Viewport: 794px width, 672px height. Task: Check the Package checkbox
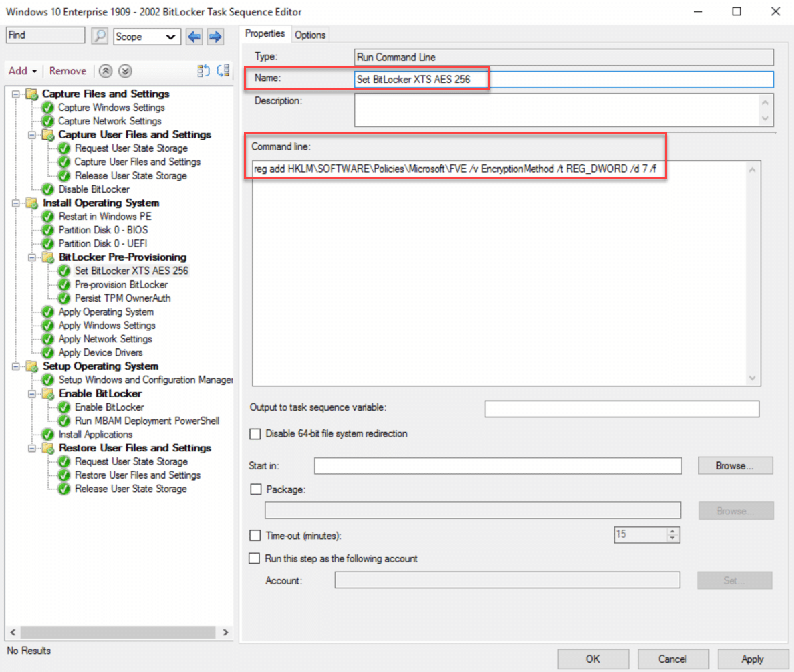[255, 489]
